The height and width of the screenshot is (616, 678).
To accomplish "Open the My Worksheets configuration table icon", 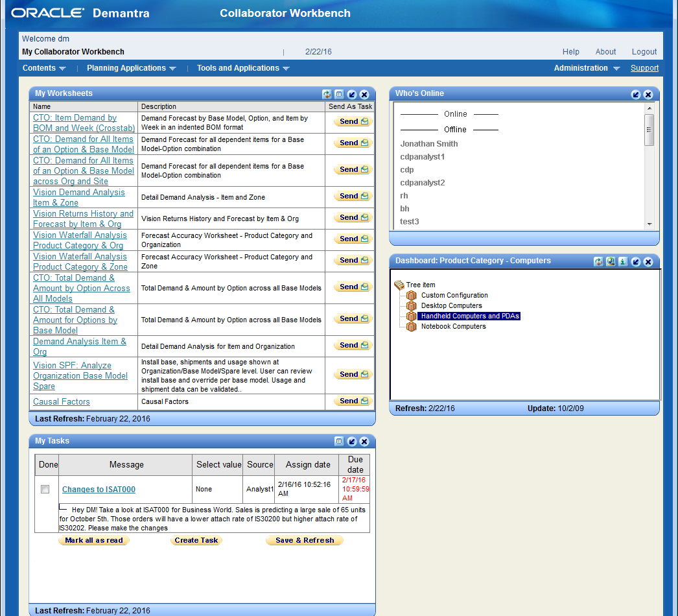I will [x=340, y=94].
